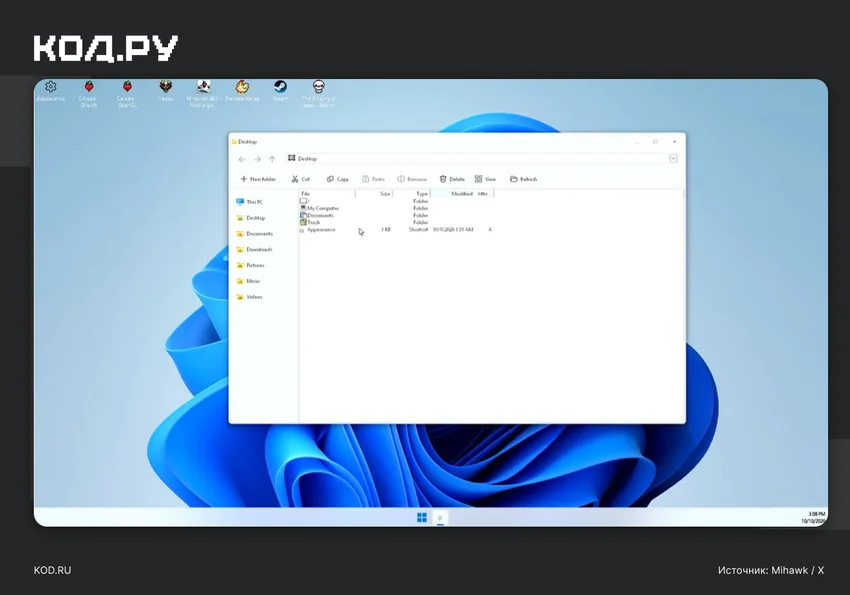Sort by the Size column header
This screenshot has height=595, width=850.
point(374,193)
